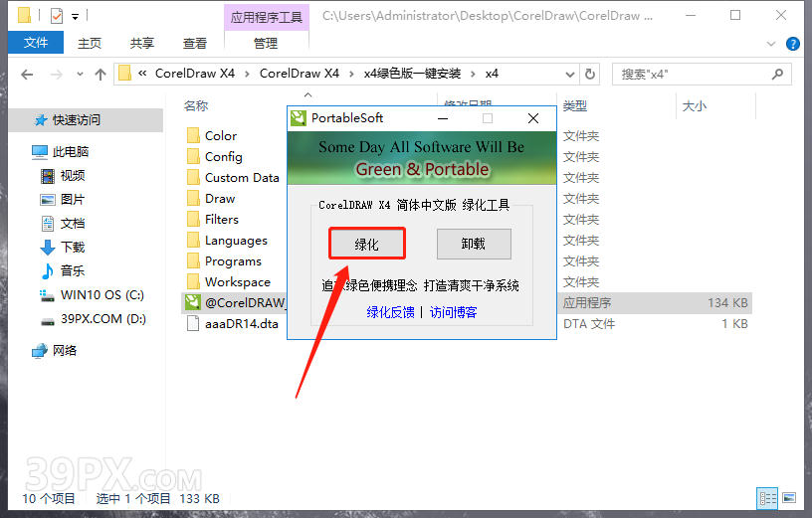Click the Forward navigation arrow
The width and height of the screenshot is (812, 518).
click(x=56, y=75)
